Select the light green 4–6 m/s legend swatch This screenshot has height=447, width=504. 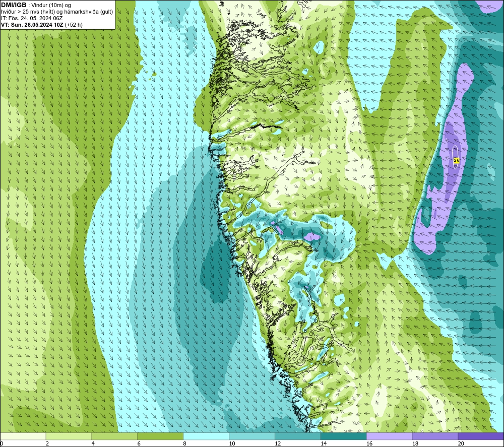click(x=114, y=436)
